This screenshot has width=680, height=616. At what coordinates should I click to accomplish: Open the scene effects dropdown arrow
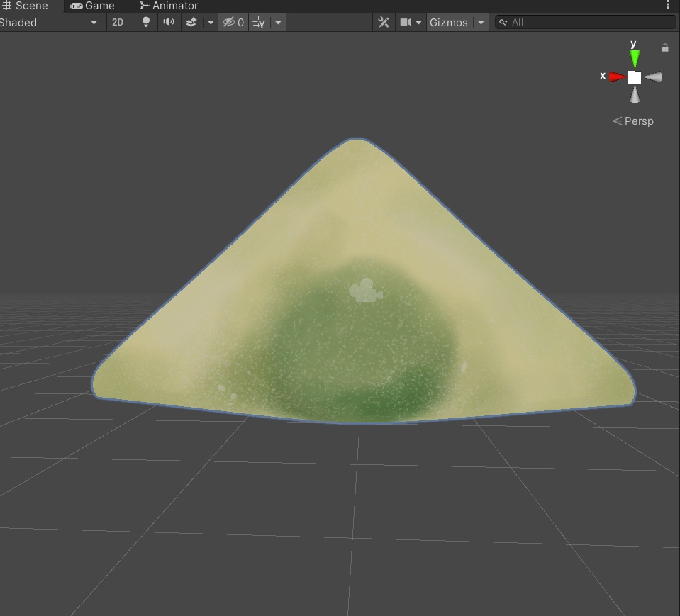point(211,23)
